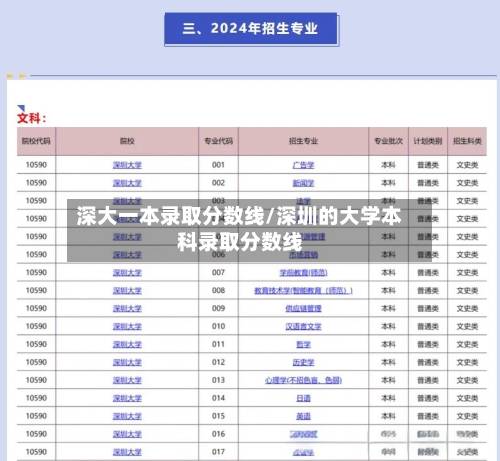The image size is (500, 461).
Task: Click the red 文科: section label
Action: (x=32, y=118)
